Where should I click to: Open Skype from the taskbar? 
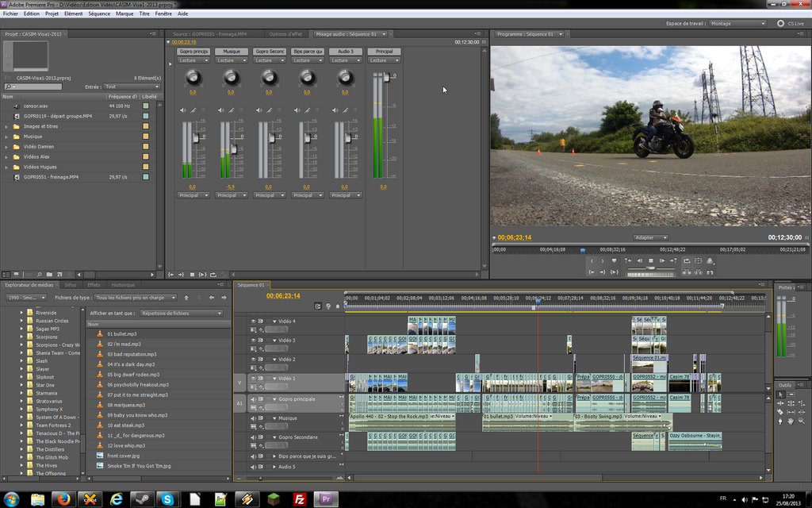click(168, 499)
